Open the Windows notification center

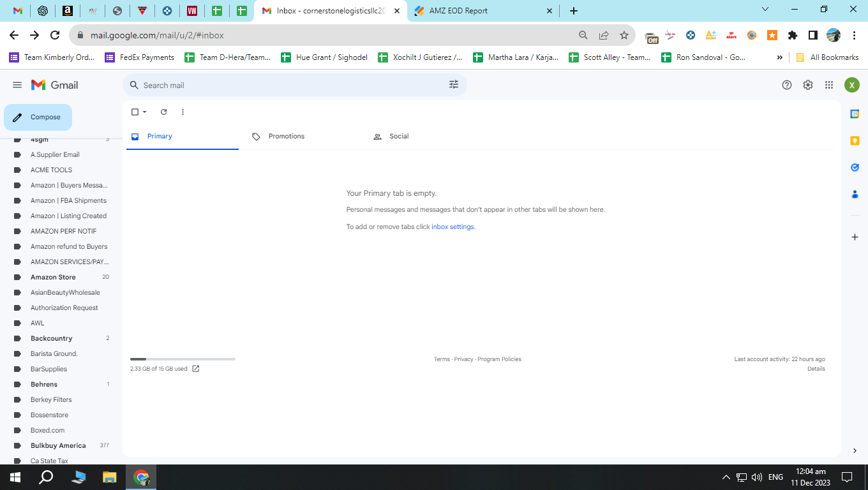pyautogui.click(x=847, y=477)
